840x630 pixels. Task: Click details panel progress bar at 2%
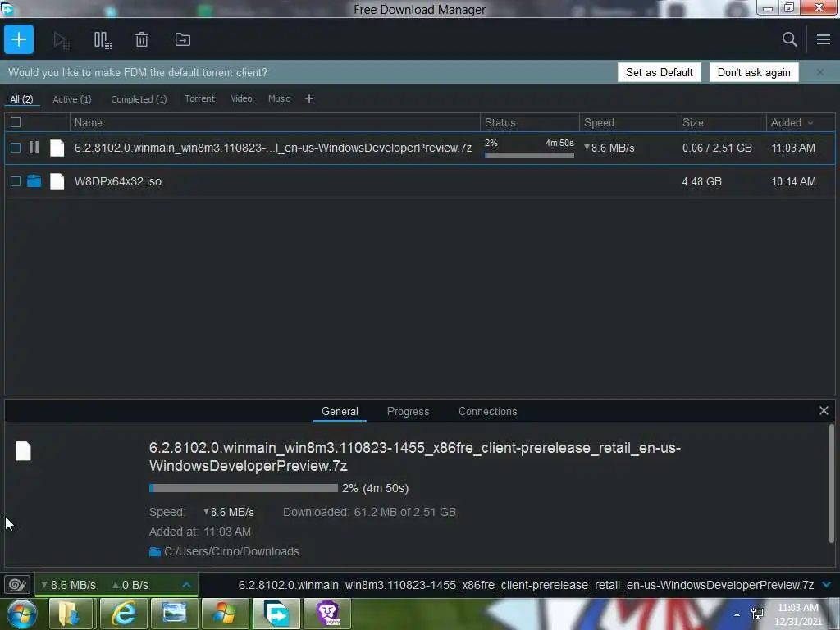[243, 488]
